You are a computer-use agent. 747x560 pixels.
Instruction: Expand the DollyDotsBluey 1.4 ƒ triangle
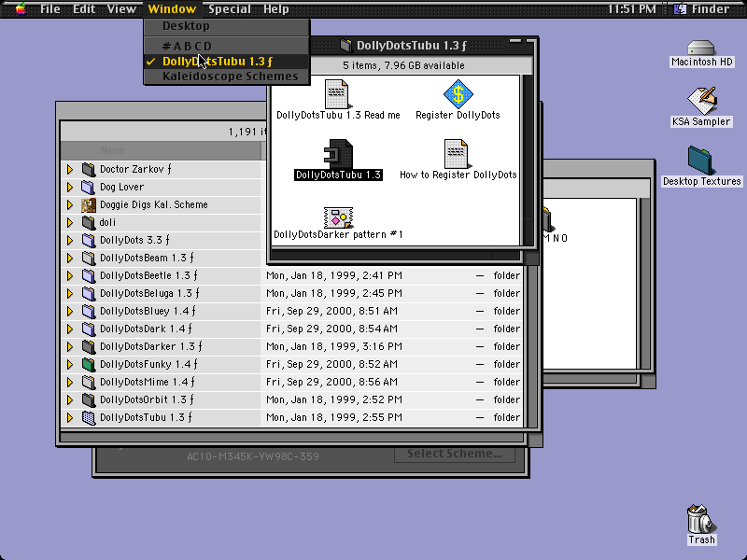(x=70, y=311)
